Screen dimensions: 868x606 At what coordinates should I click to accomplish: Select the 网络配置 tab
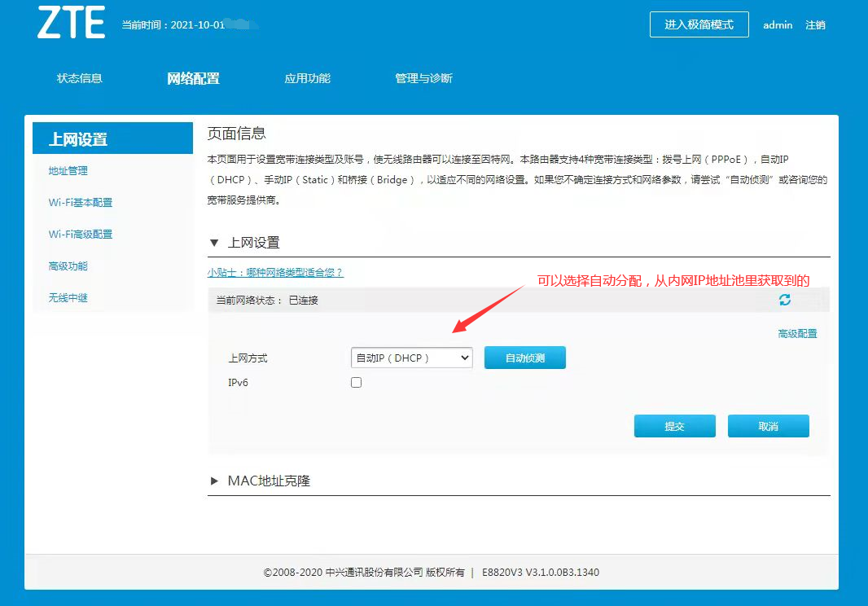point(193,78)
